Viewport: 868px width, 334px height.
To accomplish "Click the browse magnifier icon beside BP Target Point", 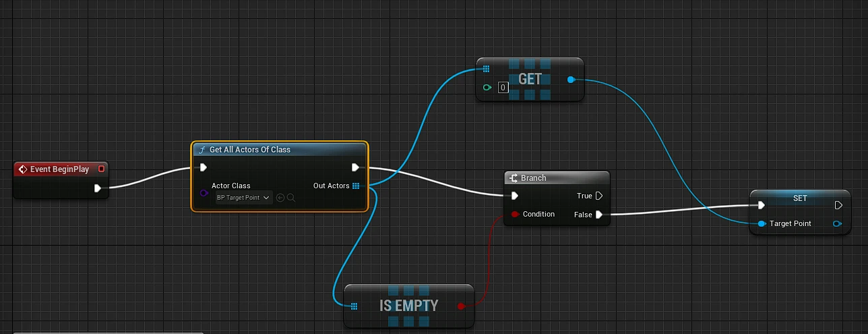I will pyautogui.click(x=291, y=198).
